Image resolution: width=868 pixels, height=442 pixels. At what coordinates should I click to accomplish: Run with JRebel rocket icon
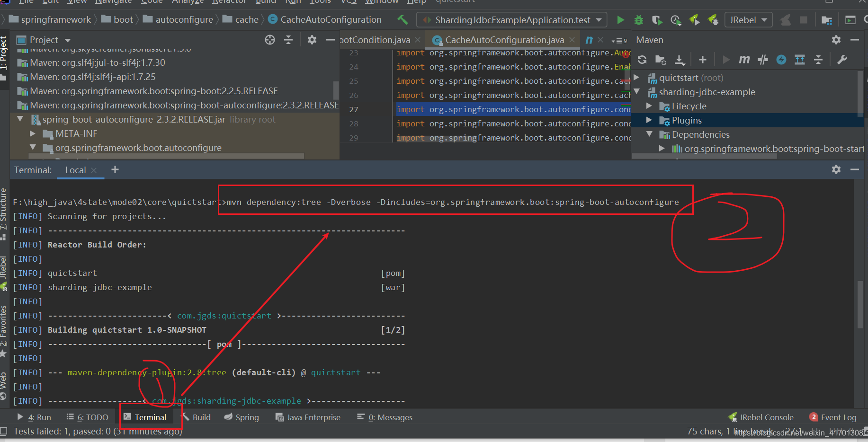pyautogui.click(x=694, y=20)
